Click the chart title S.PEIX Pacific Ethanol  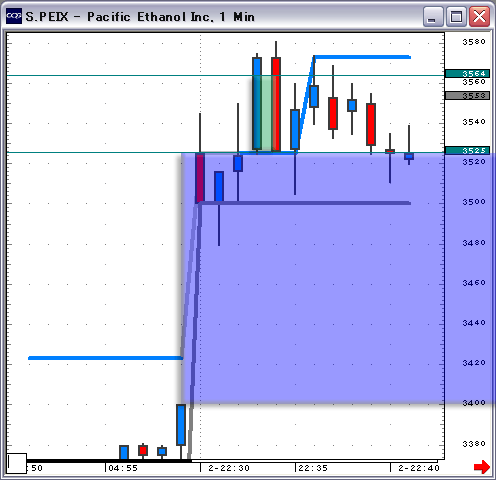[x=140, y=17]
